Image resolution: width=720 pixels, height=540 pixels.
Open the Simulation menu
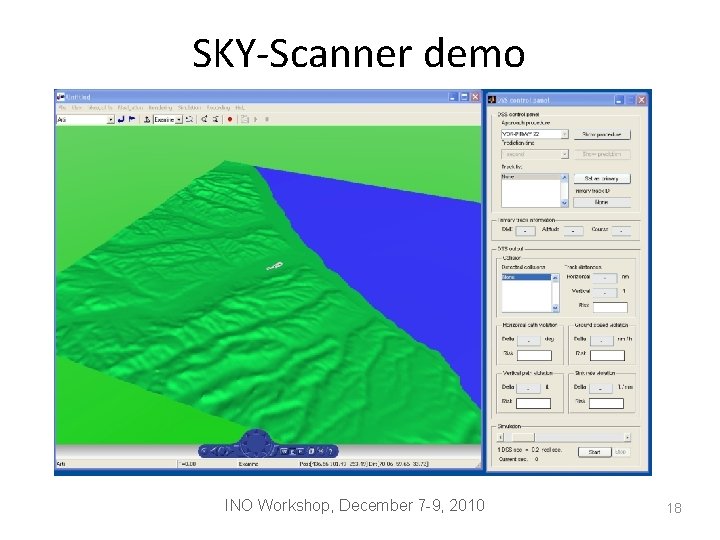190,107
